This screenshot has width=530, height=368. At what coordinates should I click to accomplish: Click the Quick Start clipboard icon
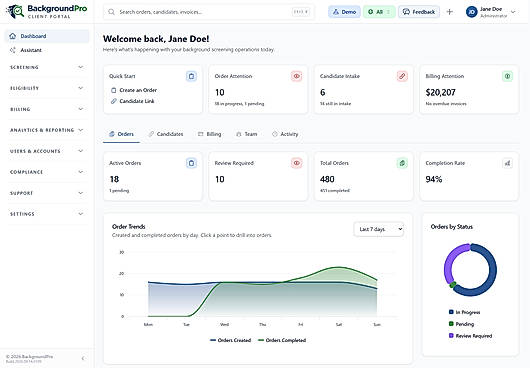191,76
